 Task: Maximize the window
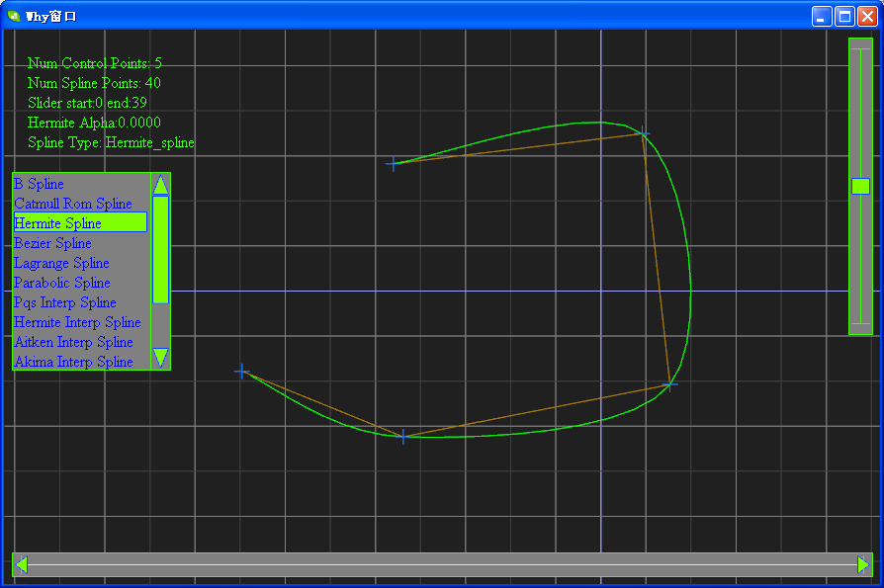point(844,17)
